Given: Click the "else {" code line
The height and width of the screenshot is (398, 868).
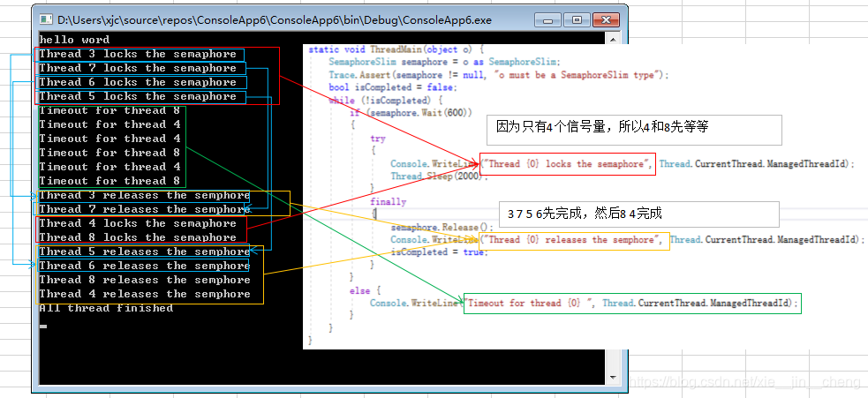Looking at the screenshot, I should tap(366, 290).
